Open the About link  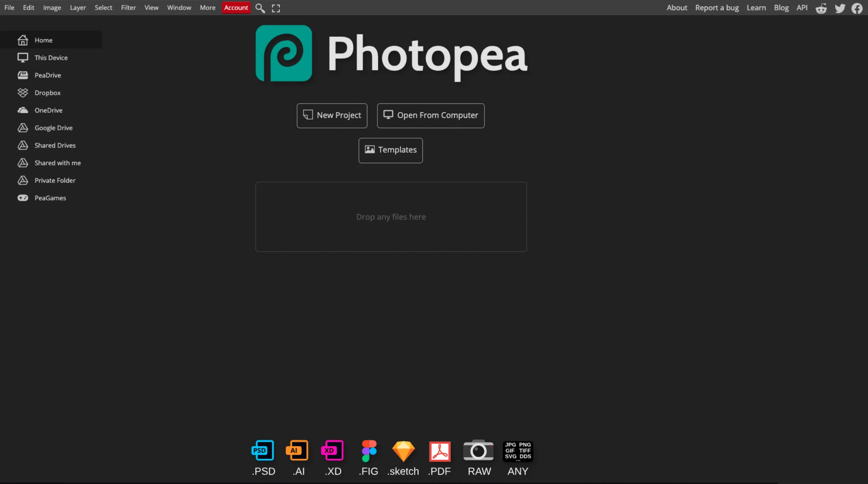pyautogui.click(x=677, y=7)
